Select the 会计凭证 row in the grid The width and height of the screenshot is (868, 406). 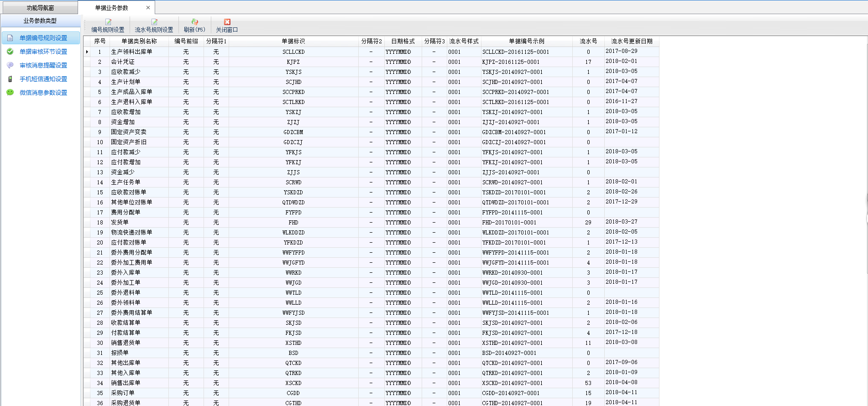(123, 62)
